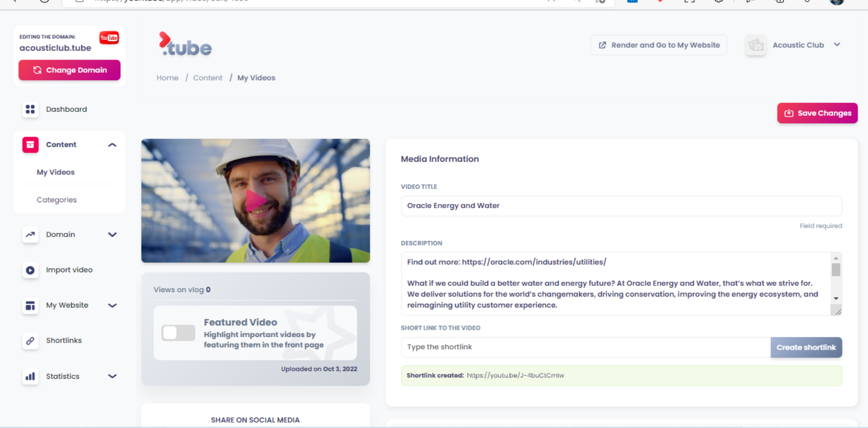Click the Import video play icon
This screenshot has height=428, width=868.
pyautogui.click(x=30, y=270)
